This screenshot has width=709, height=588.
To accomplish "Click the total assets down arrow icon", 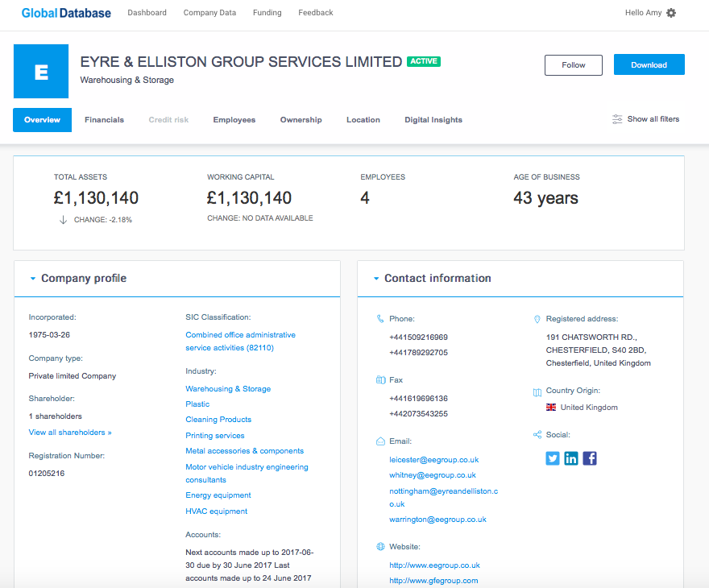I will (x=63, y=220).
